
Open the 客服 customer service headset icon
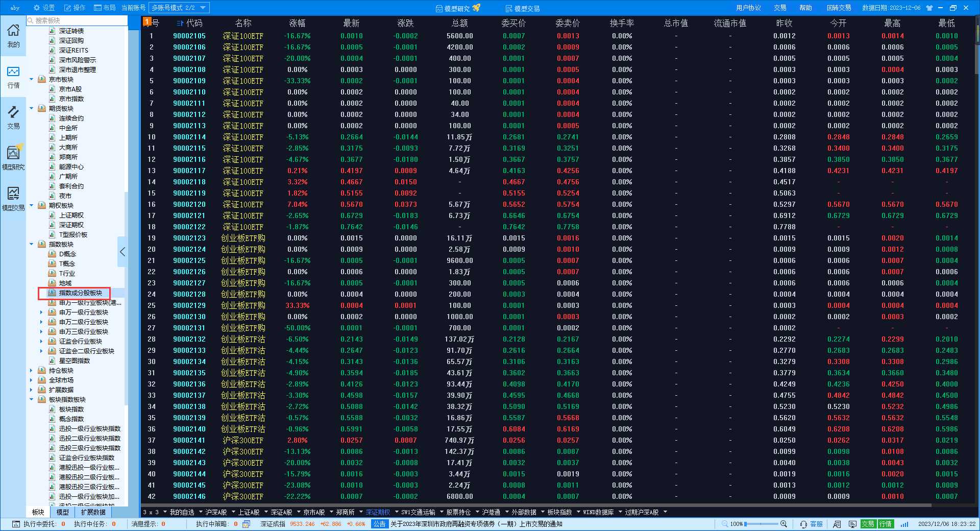(804, 524)
